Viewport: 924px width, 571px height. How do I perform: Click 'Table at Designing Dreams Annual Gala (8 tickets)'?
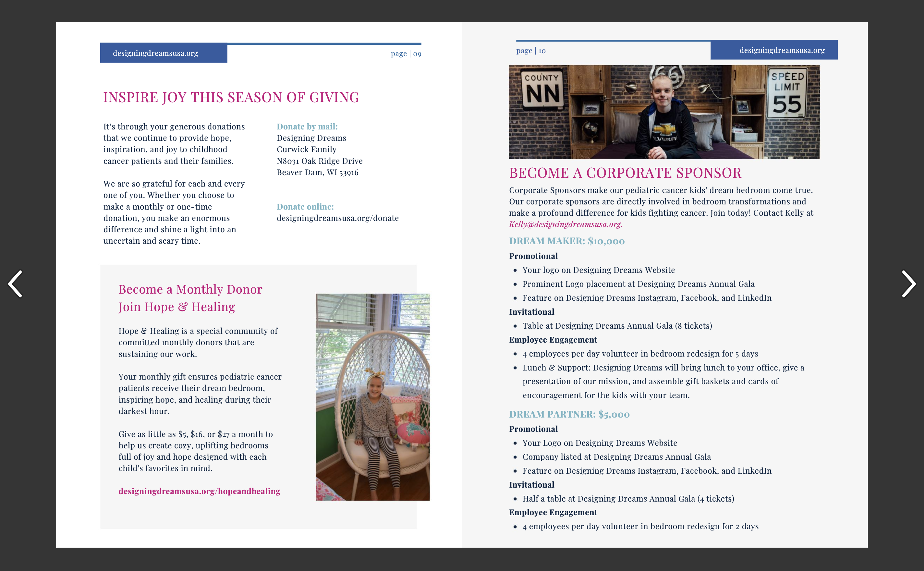[617, 325]
